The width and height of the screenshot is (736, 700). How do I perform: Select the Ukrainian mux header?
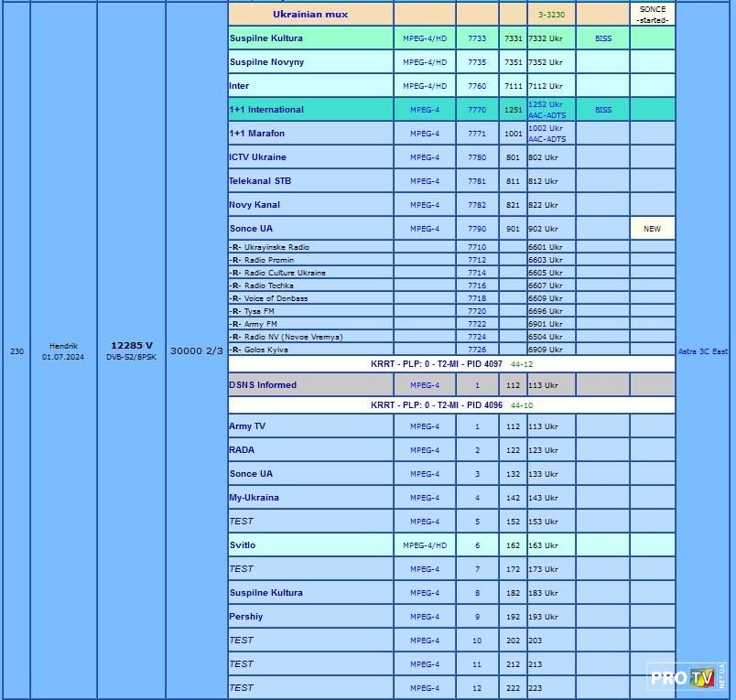[310, 15]
